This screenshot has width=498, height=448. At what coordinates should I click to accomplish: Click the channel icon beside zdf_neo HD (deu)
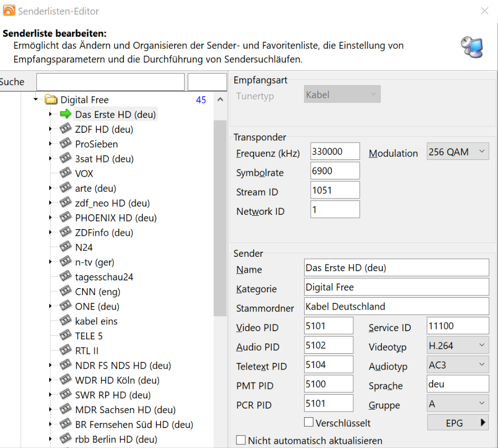tap(66, 202)
